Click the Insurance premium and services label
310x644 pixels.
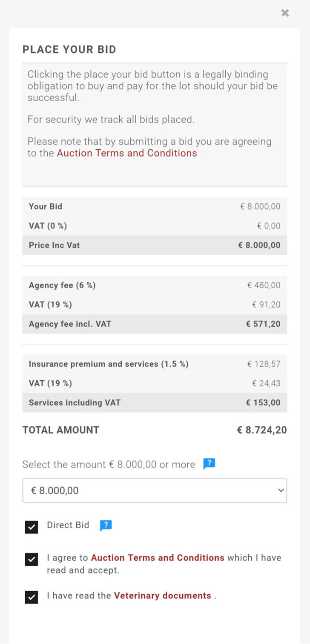point(109,364)
